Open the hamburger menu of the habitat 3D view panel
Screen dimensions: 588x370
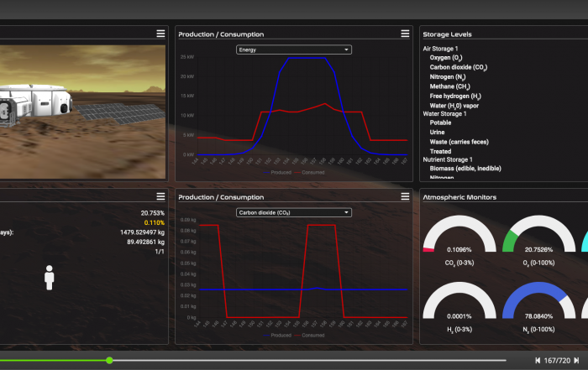coord(160,34)
